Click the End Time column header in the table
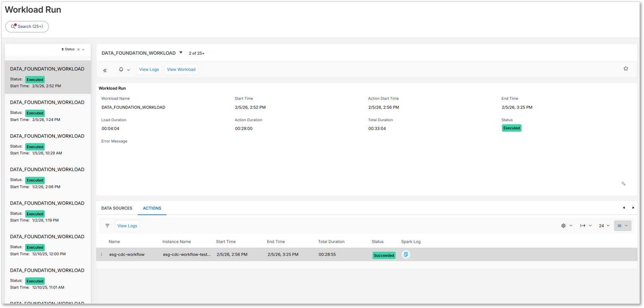The image size is (644, 308). click(276, 242)
